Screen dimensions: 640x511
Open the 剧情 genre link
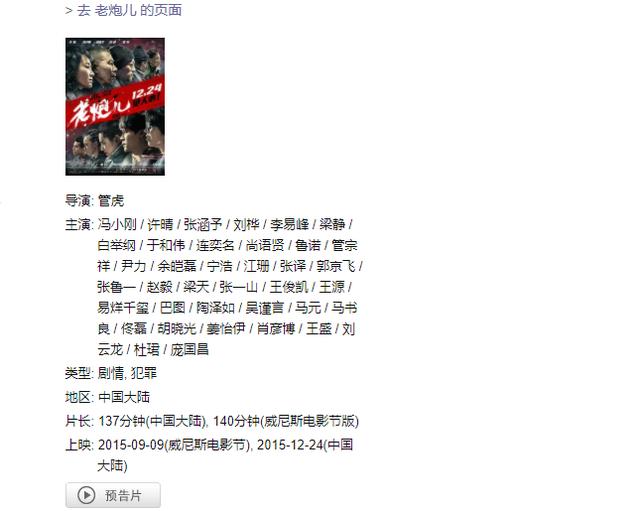(111, 373)
